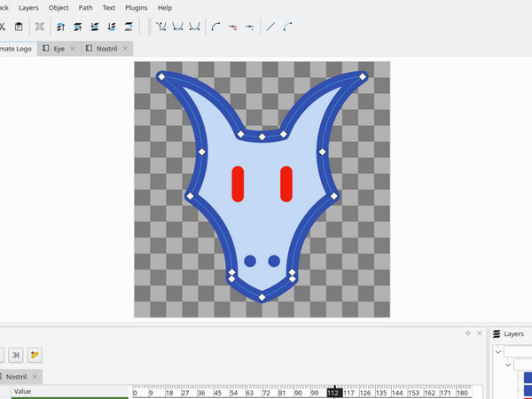The height and width of the screenshot is (399, 532).
Task: Set node type to corner
Action: [160, 27]
